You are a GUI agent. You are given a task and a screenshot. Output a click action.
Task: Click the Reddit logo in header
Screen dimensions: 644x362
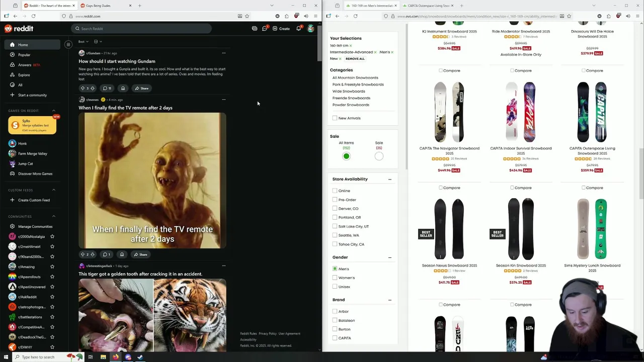19,29
